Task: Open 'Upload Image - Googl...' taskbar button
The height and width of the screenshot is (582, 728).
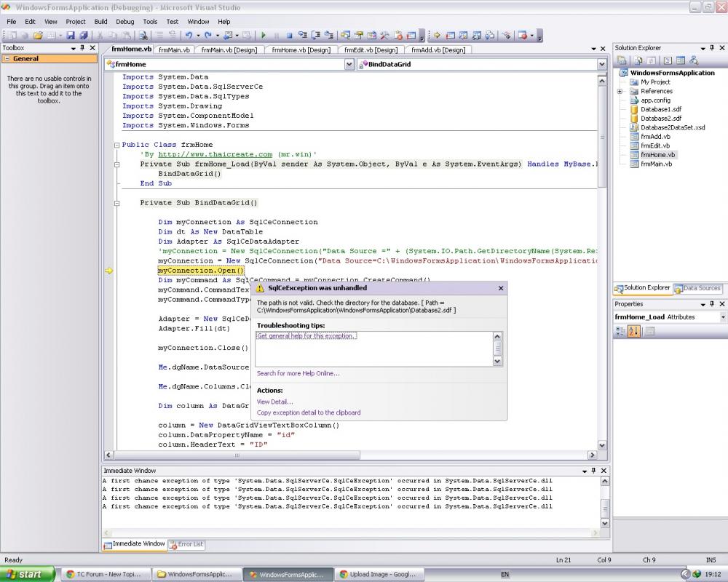Action: (x=380, y=574)
